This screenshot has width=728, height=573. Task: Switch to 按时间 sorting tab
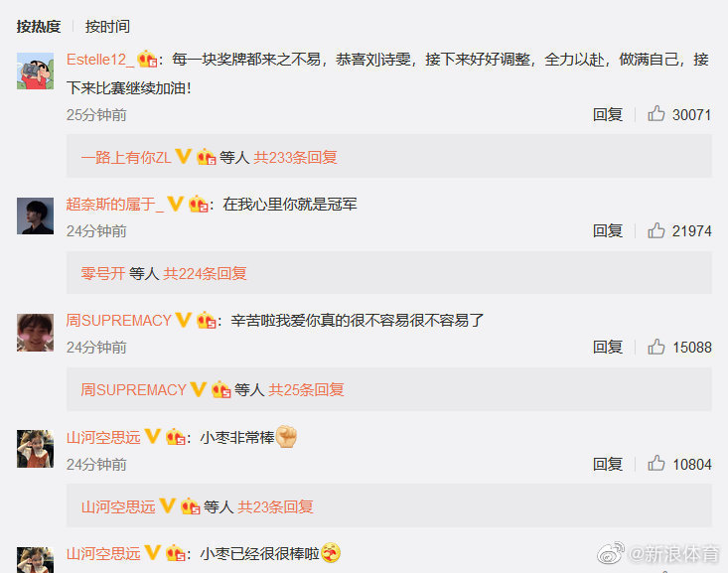click(107, 27)
